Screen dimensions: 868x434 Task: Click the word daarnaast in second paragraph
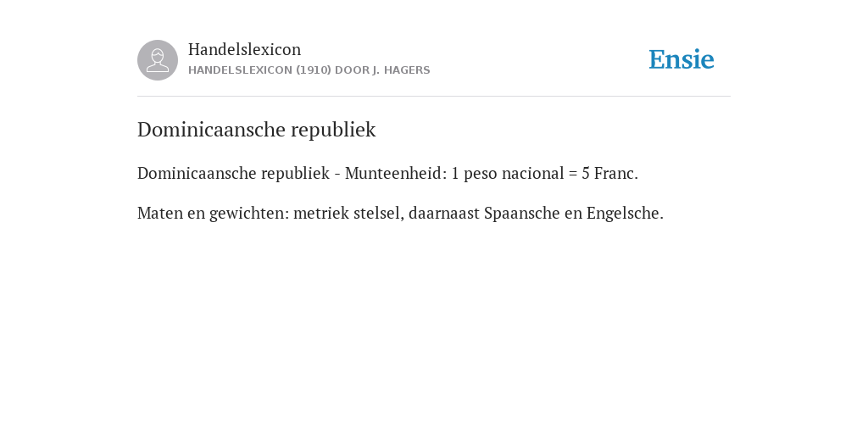point(444,213)
